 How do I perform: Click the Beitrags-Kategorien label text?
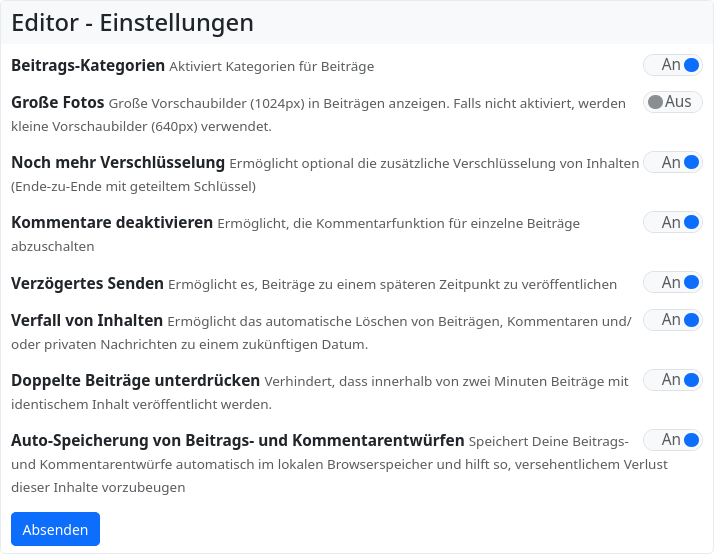88,65
